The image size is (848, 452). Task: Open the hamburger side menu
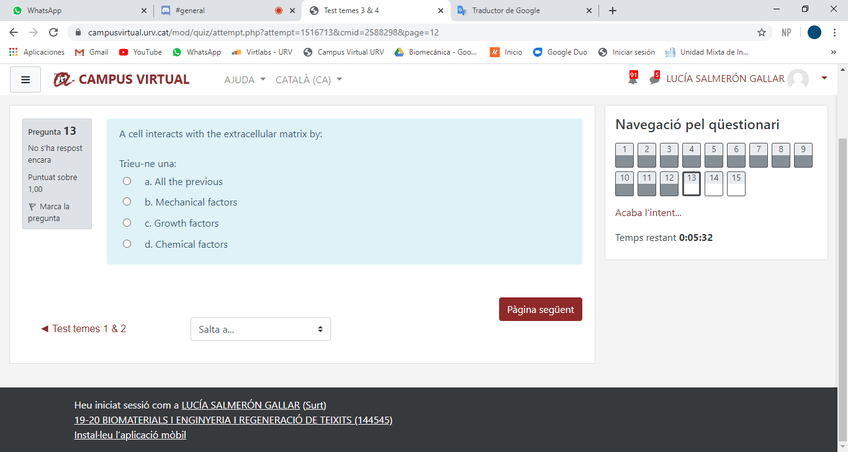(25, 79)
